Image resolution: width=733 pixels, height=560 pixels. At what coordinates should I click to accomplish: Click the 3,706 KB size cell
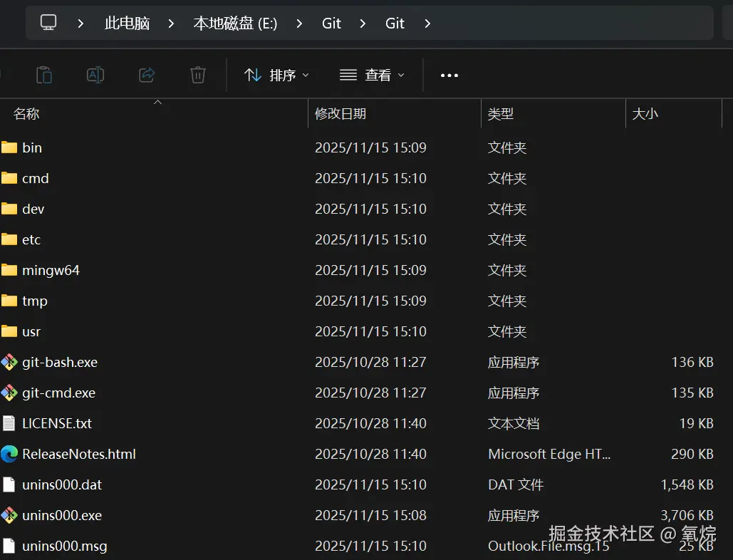(x=687, y=515)
